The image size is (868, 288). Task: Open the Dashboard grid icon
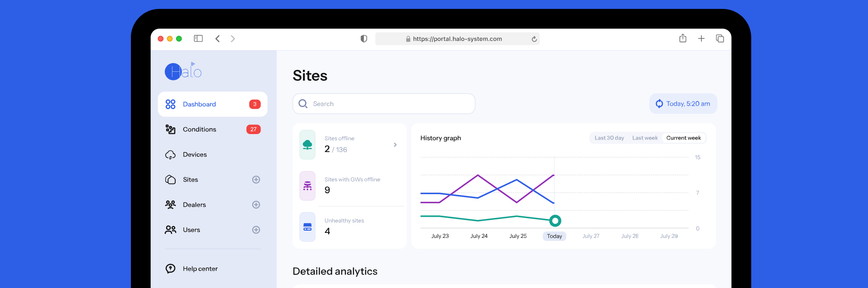170,104
